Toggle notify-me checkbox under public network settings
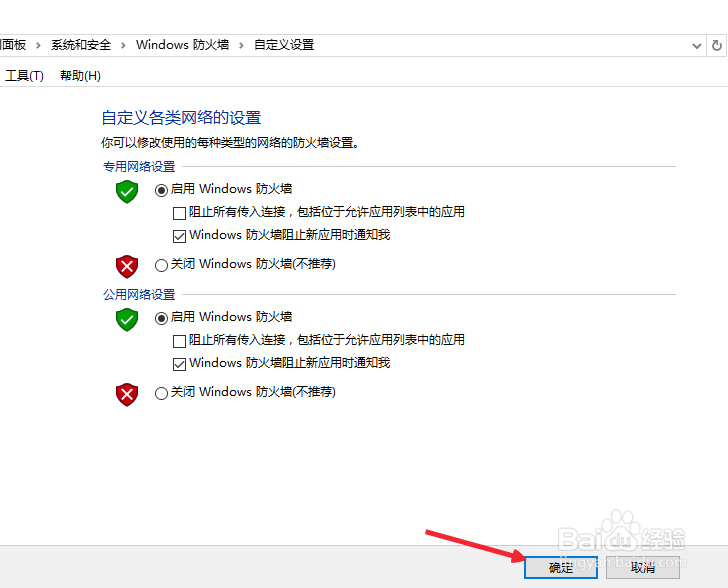Image resolution: width=728 pixels, height=588 pixels. point(179,364)
